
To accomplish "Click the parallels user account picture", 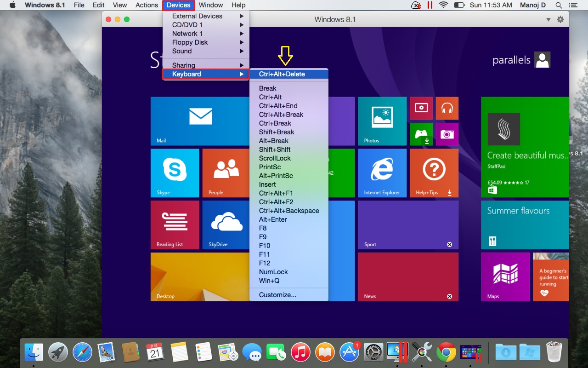I will coord(543,60).
